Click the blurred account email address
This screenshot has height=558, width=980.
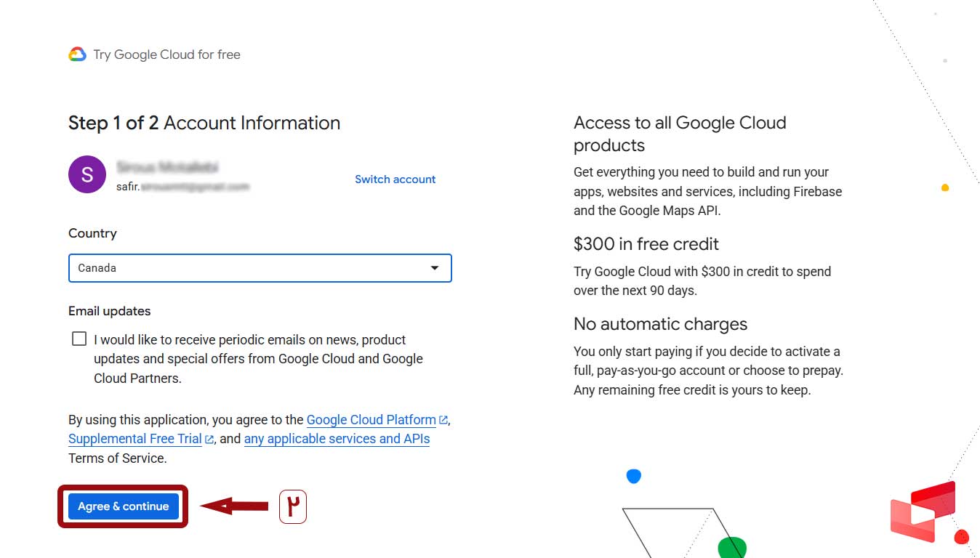(x=182, y=187)
